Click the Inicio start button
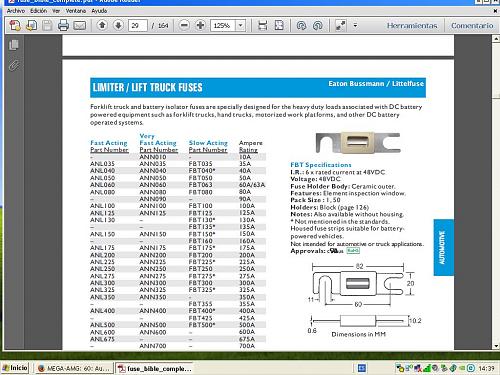The image size is (500, 375). (15, 368)
